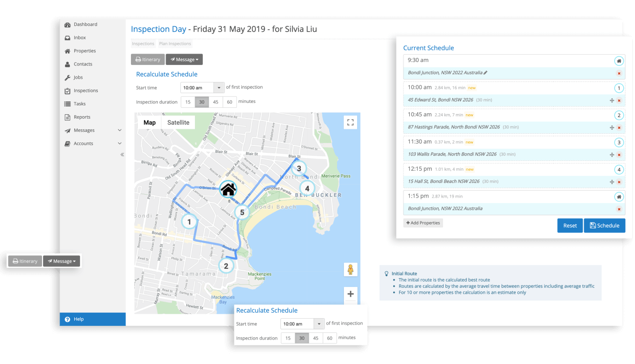Zoom in on the map
Viewport: 635px width, 364px height.
[x=350, y=294]
